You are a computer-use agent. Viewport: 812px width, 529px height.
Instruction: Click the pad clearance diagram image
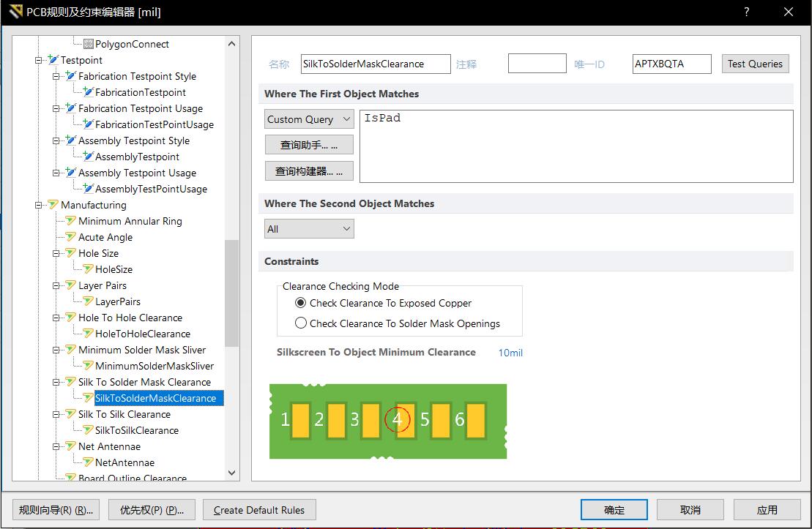[388, 421]
